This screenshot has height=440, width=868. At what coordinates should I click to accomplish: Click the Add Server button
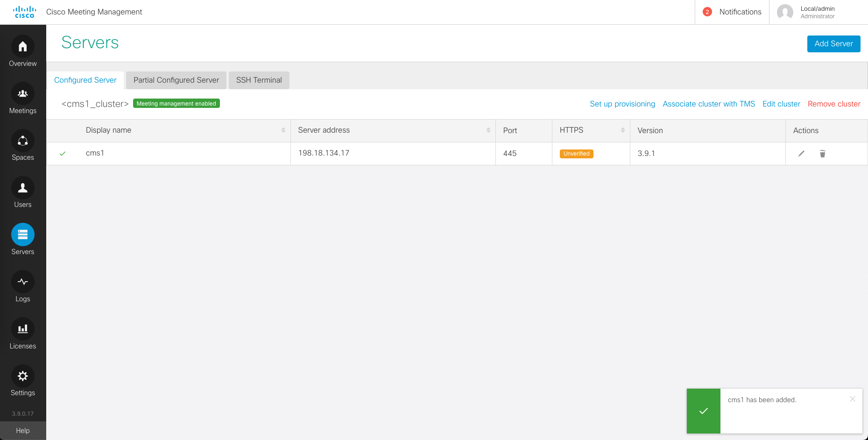833,44
